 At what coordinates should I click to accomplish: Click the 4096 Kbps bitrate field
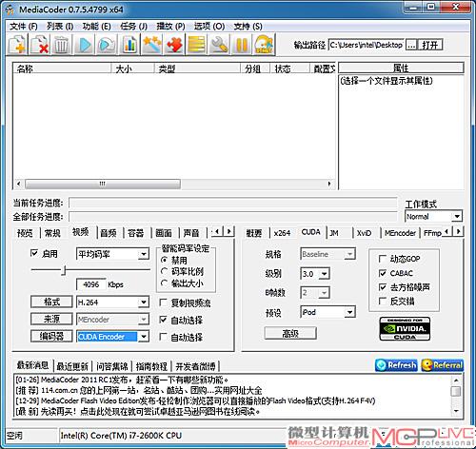point(90,284)
